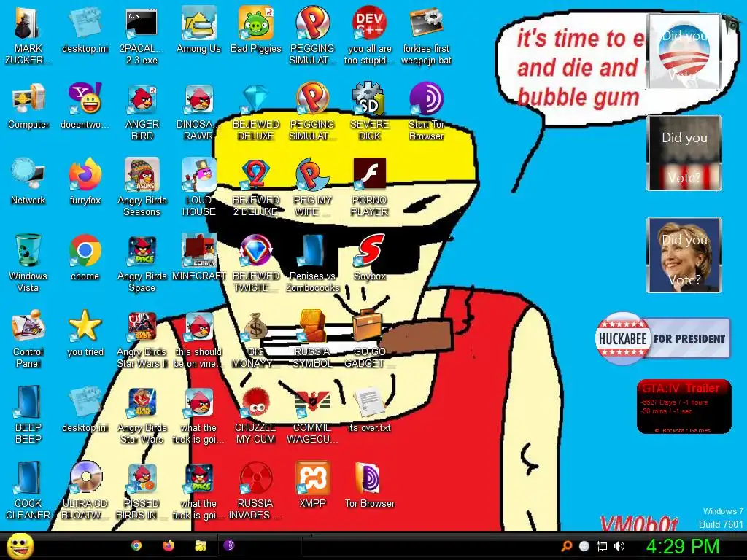The width and height of the screenshot is (747, 560).
Task: Open the GTA:IV Trailer countdown gadget
Action: (684, 407)
